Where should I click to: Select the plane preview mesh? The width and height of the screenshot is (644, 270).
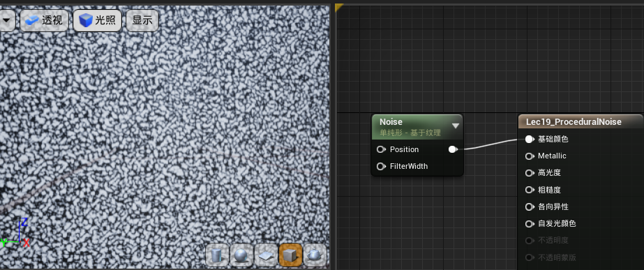[x=266, y=255]
